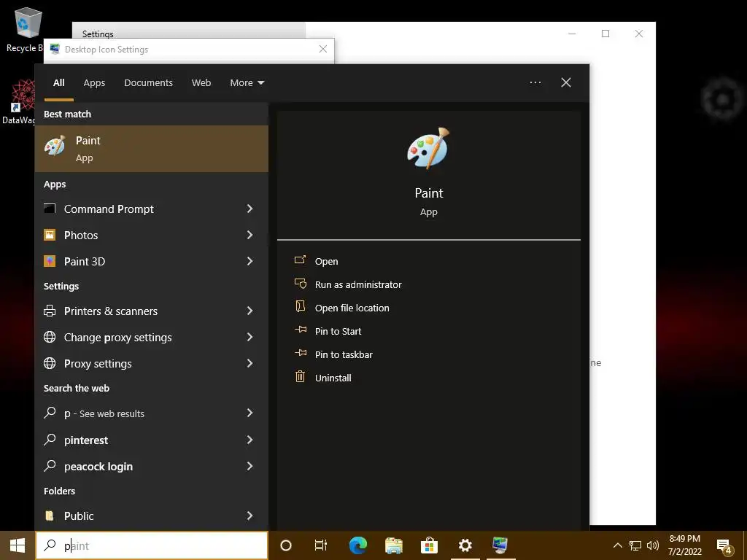Switch to the Web search tab
Viewport: 747px width, 560px height.
[x=201, y=83]
